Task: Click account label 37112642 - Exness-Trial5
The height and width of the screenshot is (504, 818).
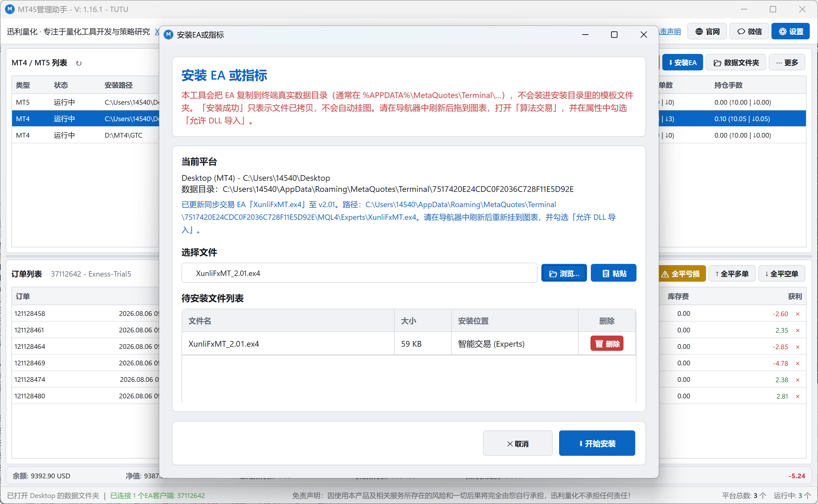Action: (x=91, y=274)
